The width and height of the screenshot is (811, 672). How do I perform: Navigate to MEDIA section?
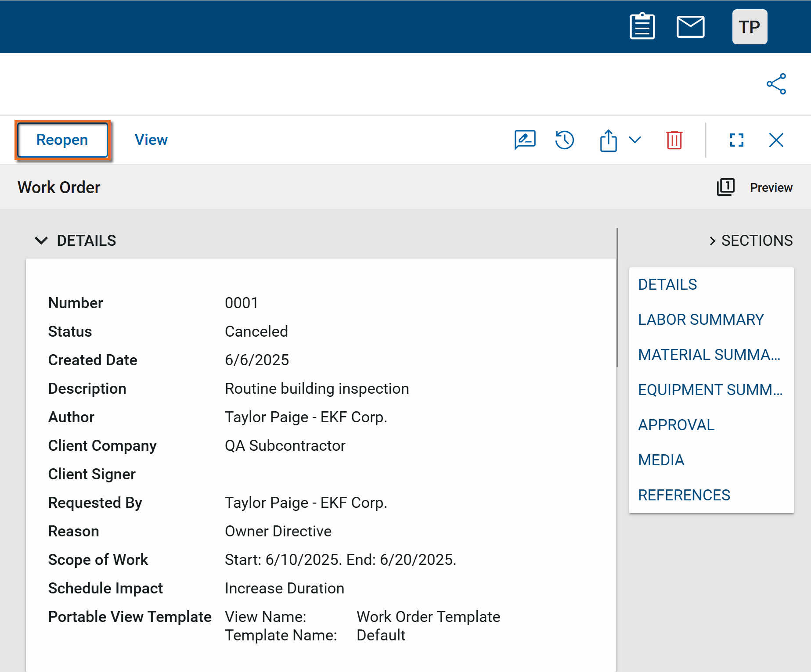tap(661, 460)
